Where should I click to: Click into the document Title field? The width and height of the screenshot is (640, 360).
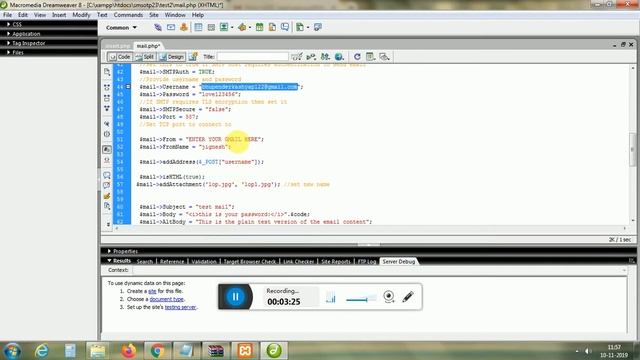(252, 57)
